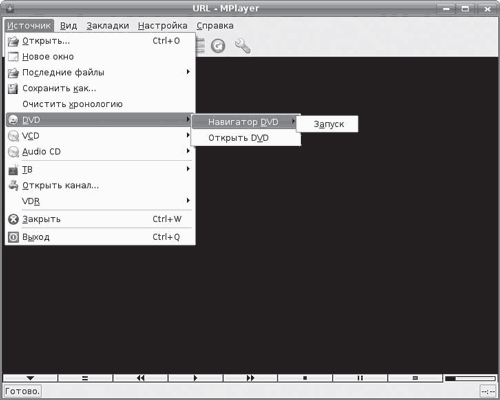Click the play button in control bar
Screen dimensions: 500x400
pos(195,378)
